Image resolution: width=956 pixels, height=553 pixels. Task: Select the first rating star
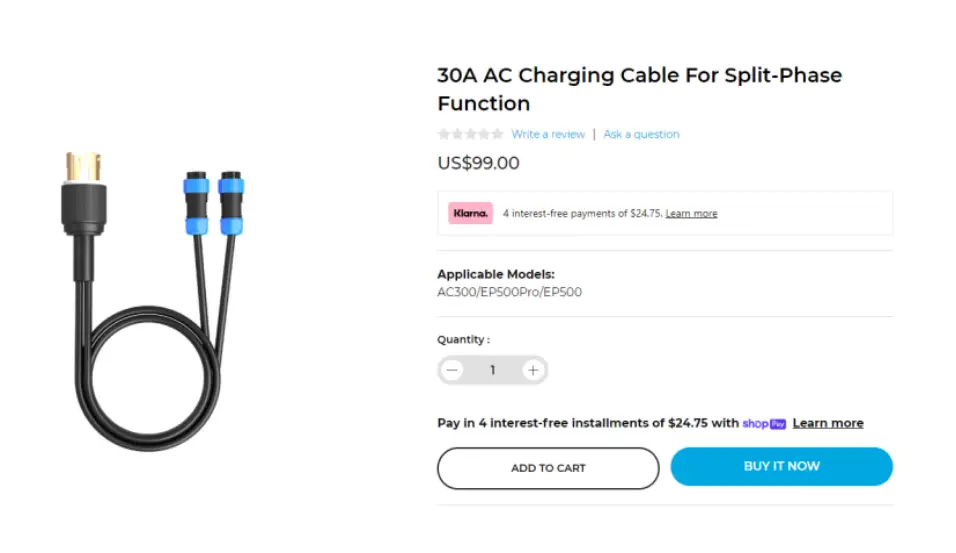click(444, 134)
